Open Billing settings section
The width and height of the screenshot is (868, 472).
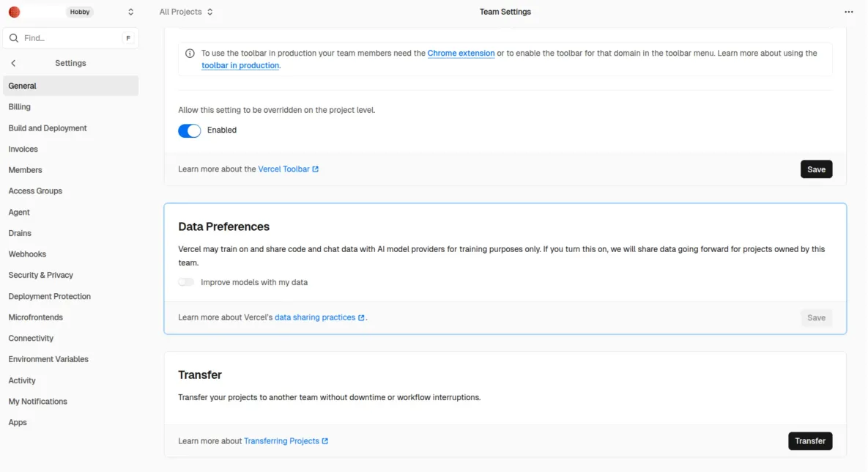click(x=20, y=107)
